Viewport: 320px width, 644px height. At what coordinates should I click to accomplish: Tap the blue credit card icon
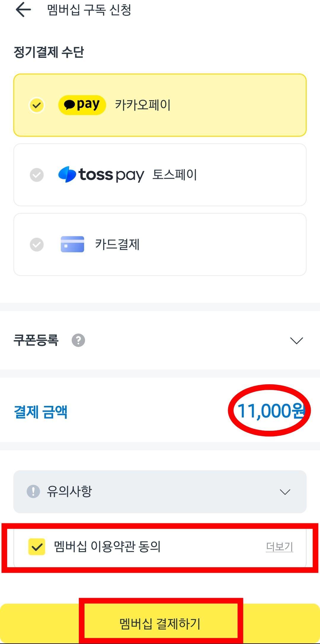pyautogui.click(x=72, y=244)
